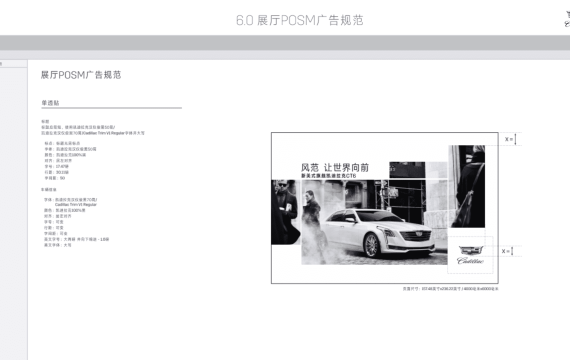
Task: Click the lower "X =" dimension marker
Action: click(x=507, y=251)
